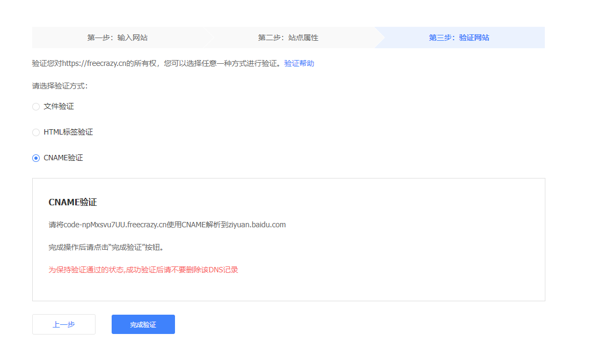
Task: Click the ziyuan.baidu.com target text
Action: (257, 225)
